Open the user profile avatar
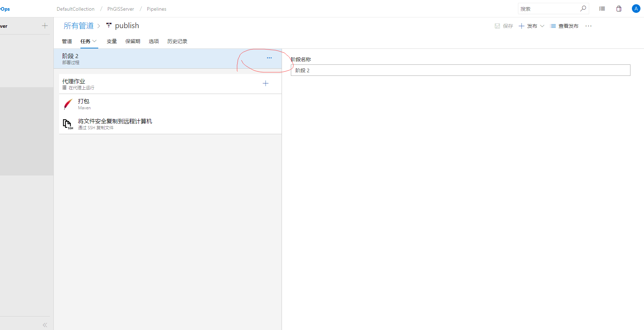 [x=636, y=9]
